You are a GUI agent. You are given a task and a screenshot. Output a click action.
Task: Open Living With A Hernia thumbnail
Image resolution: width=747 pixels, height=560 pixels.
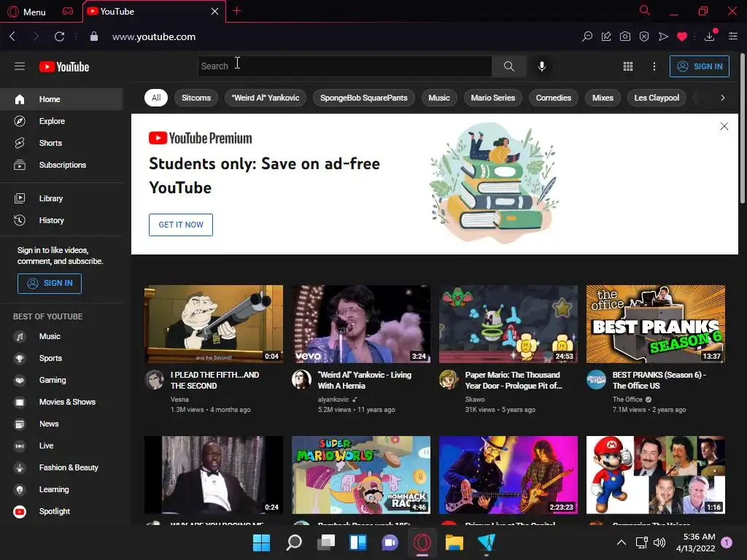coord(360,324)
